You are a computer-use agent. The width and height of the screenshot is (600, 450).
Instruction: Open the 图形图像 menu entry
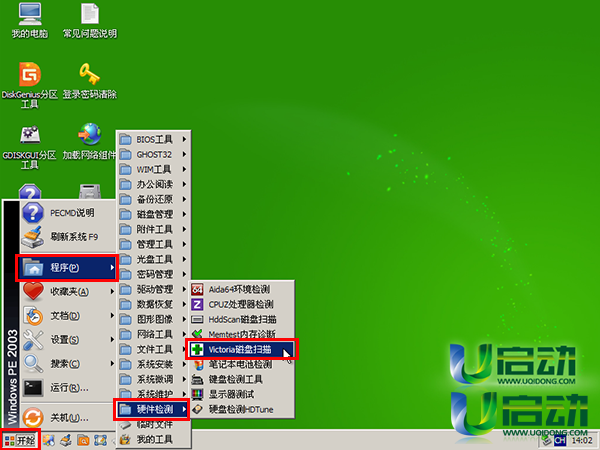[153, 319]
